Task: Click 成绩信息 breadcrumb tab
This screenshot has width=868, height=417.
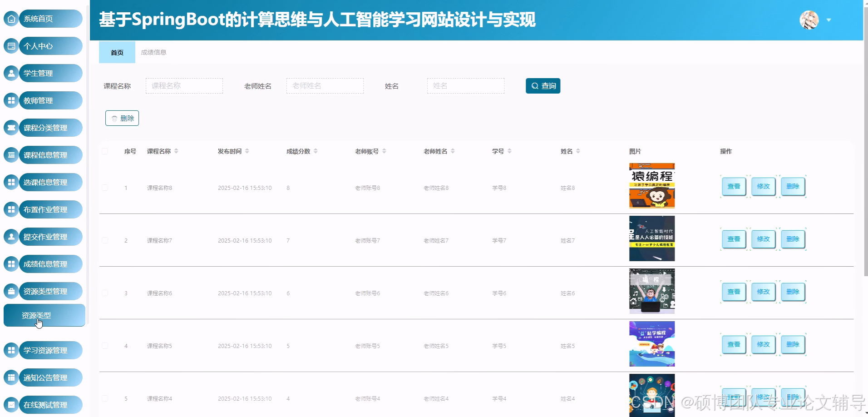Action: click(153, 52)
